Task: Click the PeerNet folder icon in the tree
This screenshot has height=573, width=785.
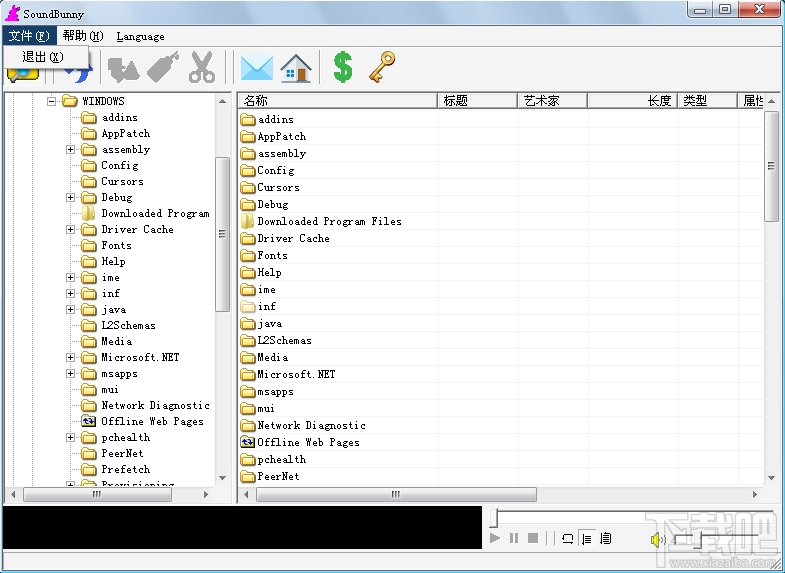Action: click(x=89, y=453)
